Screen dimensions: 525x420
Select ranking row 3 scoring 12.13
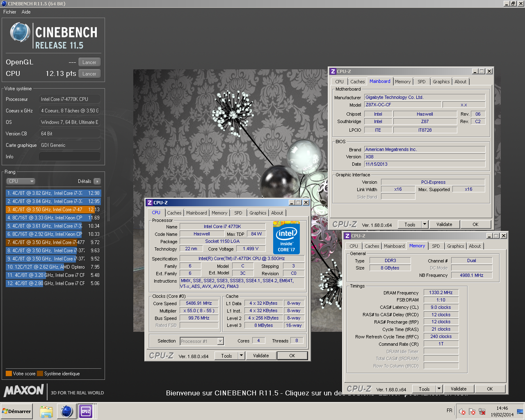tap(53, 210)
